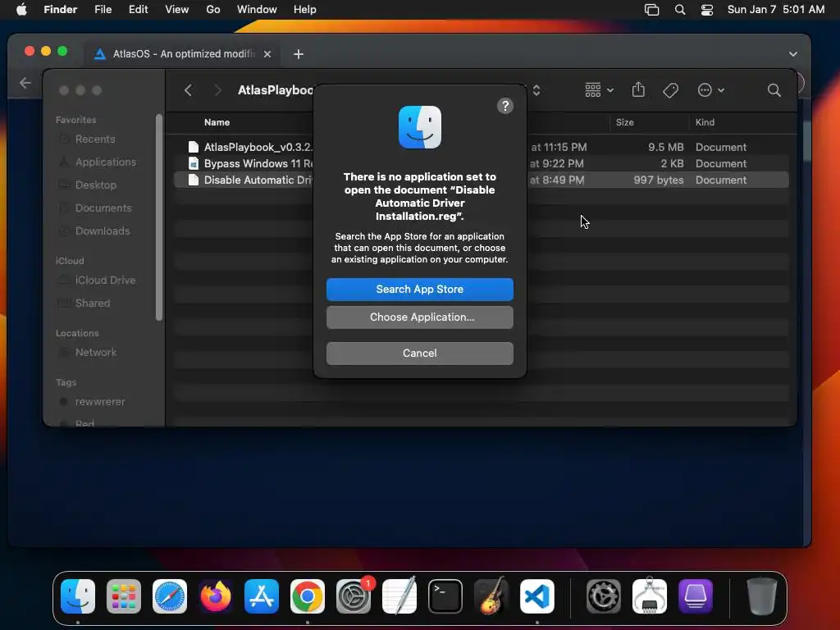
Task: Open Control Center in menu bar
Action: pos(707,10)
